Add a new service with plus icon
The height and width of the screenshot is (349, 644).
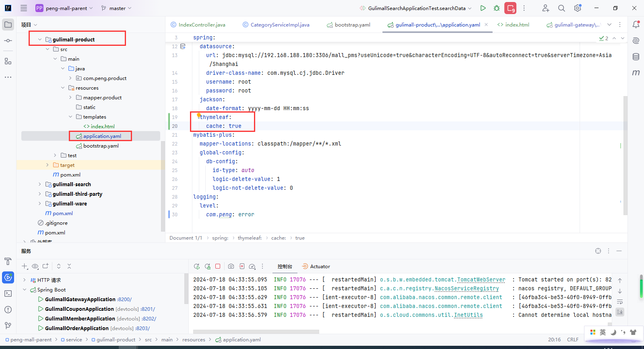[25, 266]
